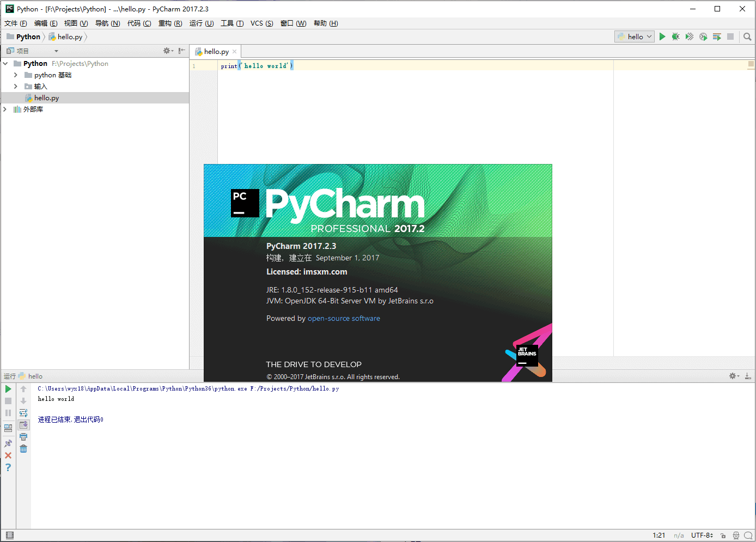
Task: Toggle scroll to end in Run console
Action: [23, 425]
